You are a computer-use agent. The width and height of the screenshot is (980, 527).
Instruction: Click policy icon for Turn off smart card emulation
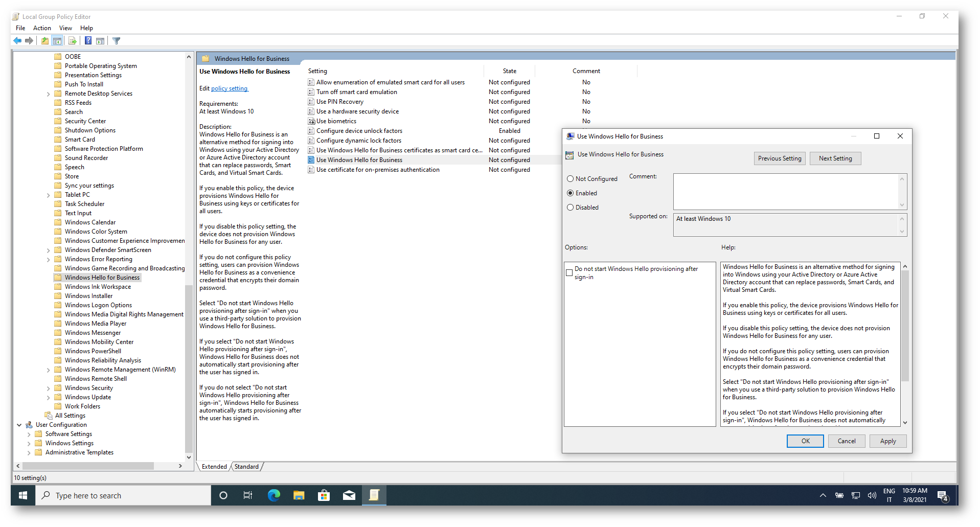click(311, 92)
